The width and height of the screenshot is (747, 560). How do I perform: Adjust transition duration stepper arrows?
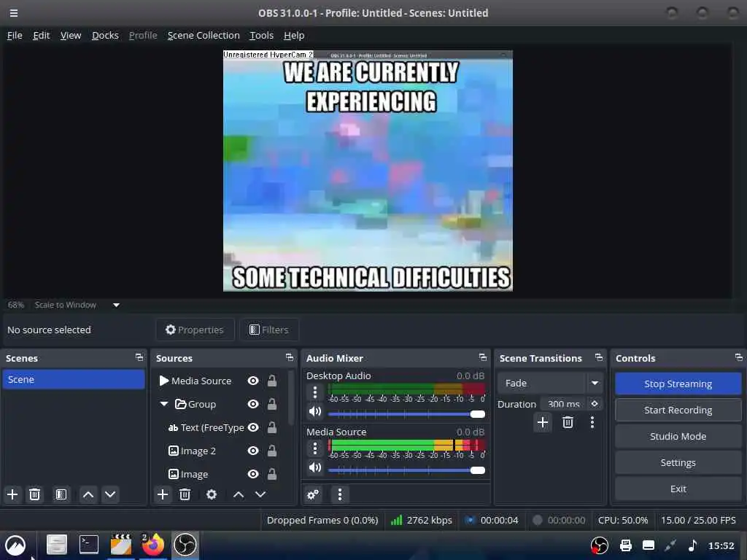[595, 404]
